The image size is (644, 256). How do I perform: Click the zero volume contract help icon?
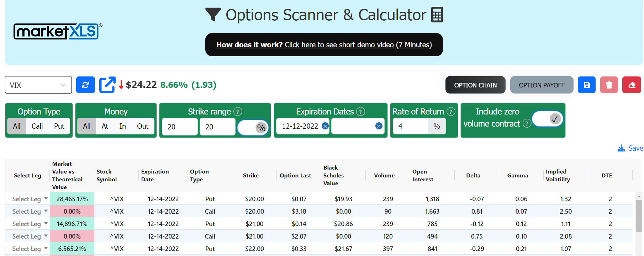click(x=527, y=123)
